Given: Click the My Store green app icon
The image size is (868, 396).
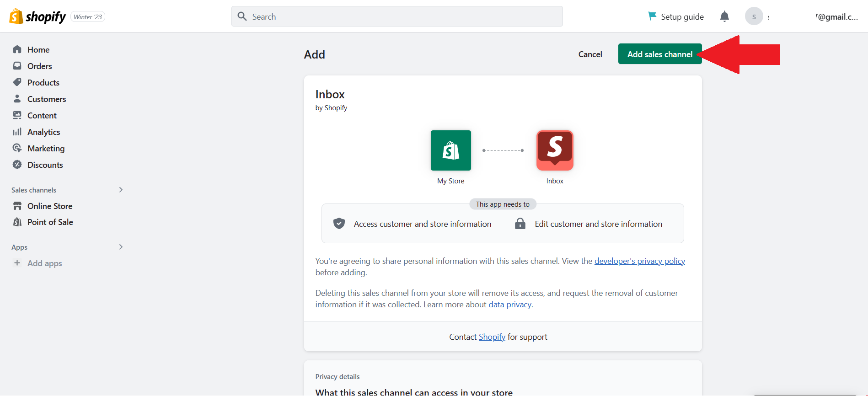Looking at the screenshot, I should click(x=451, y=150).
